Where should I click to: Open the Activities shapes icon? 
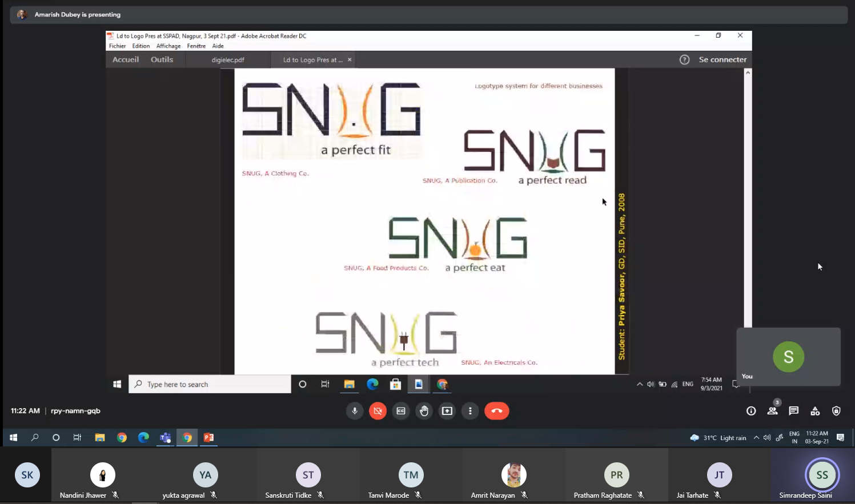click(815, 411)
